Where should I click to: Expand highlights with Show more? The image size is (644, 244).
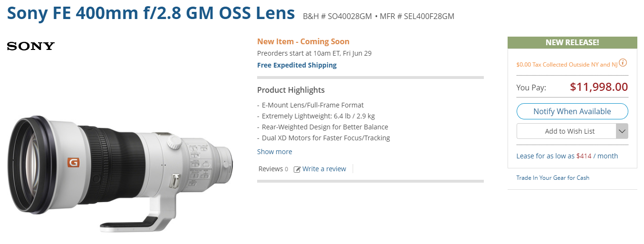[274, 152]
